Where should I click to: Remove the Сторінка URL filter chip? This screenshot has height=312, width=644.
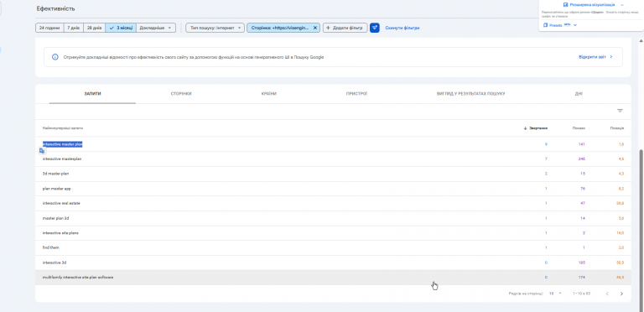(x=315, y=28)
